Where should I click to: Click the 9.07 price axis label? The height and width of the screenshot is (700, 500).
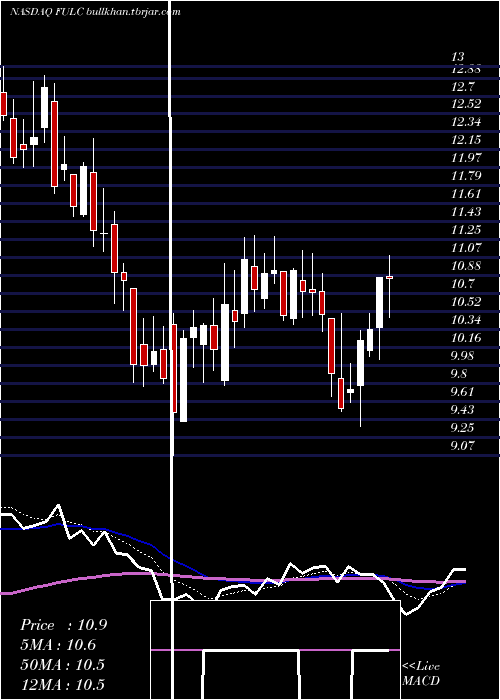click(462, 446)
